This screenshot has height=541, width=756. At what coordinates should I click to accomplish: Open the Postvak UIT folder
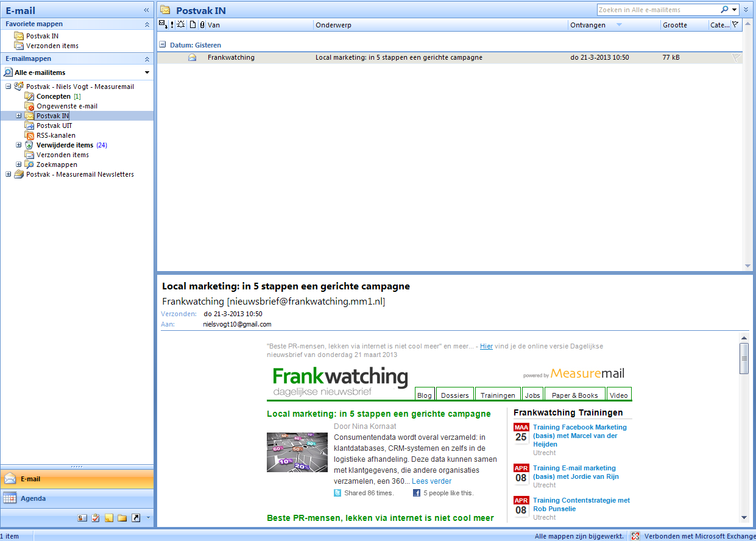pyautogui.click(x=54, y=126)
